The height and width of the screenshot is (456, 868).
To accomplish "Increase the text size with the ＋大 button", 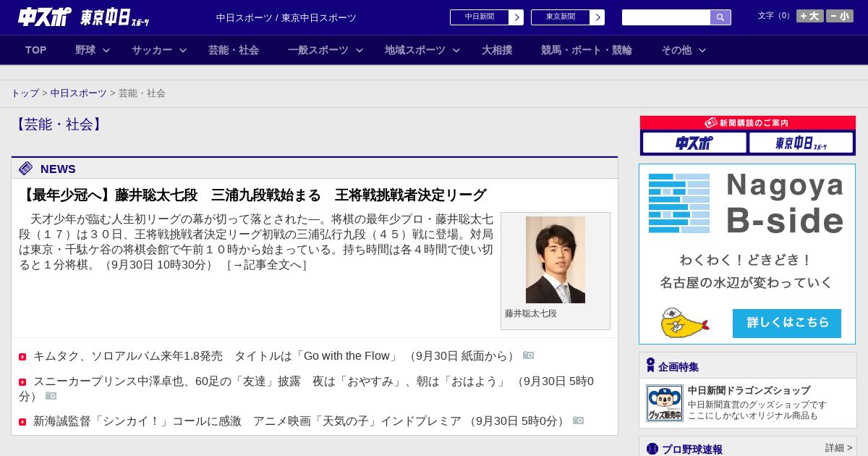I will coord(810,16).
